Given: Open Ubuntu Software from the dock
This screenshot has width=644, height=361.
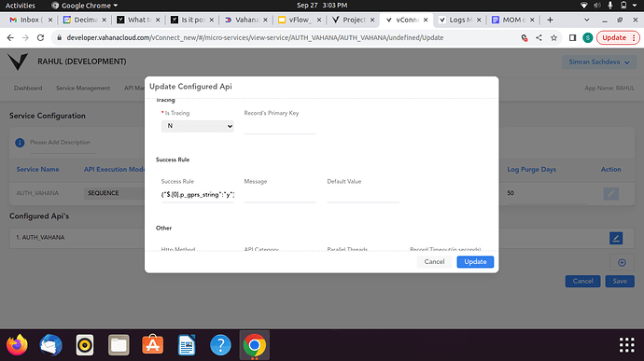Looking at the screenshot, I should (x=152, y=345).
